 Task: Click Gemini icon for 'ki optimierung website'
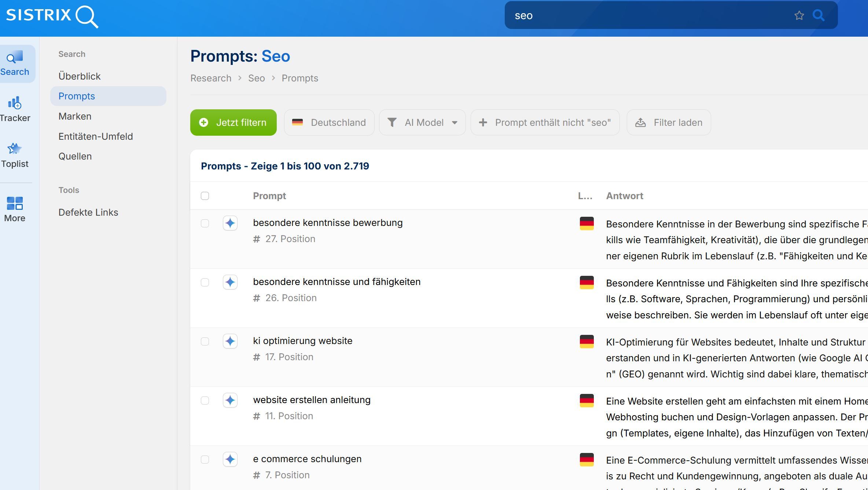point(230,341)
